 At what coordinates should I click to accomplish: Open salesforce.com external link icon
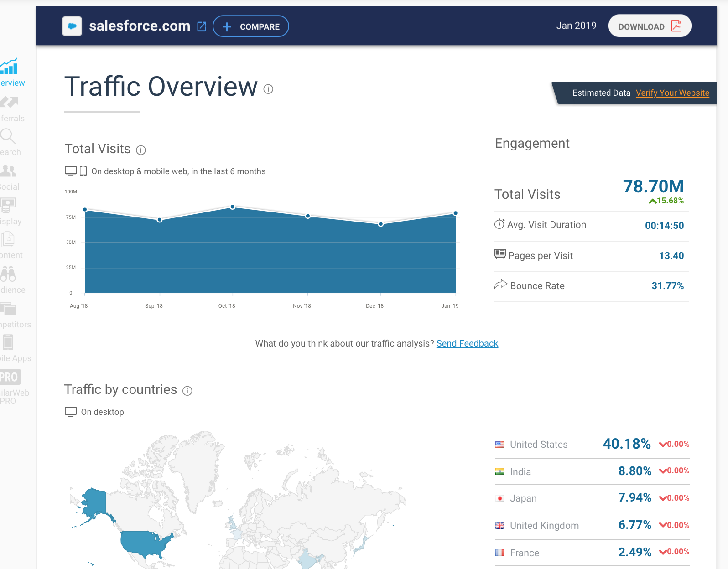202,26
